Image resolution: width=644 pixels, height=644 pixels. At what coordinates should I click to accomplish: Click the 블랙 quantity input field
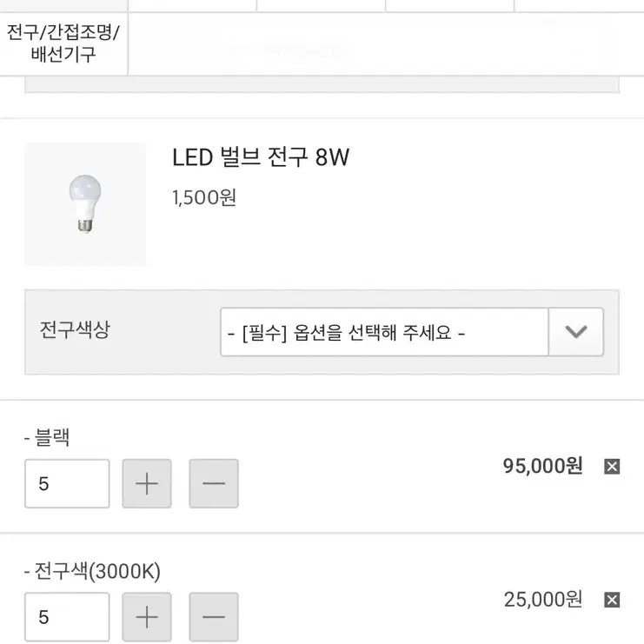coord(67,483)
